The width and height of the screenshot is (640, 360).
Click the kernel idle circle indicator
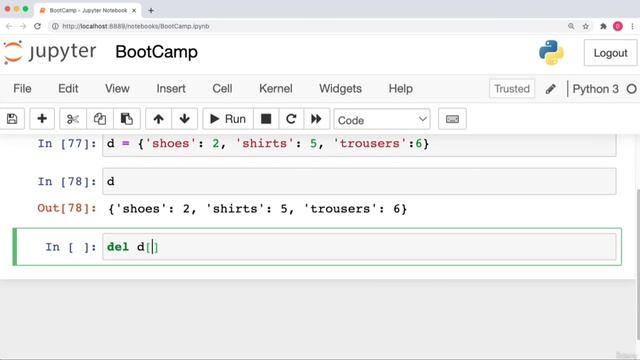[x=631, y=89]
